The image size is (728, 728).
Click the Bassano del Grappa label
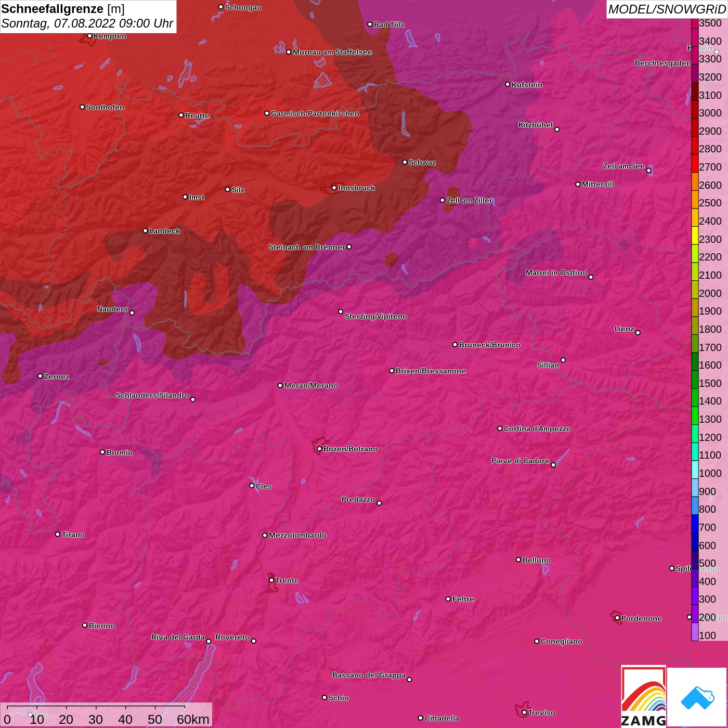[x=369, y=675]
